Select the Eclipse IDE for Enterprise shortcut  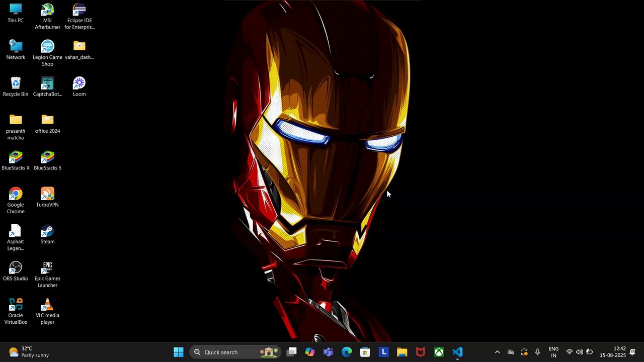click(x=79, y=17)
